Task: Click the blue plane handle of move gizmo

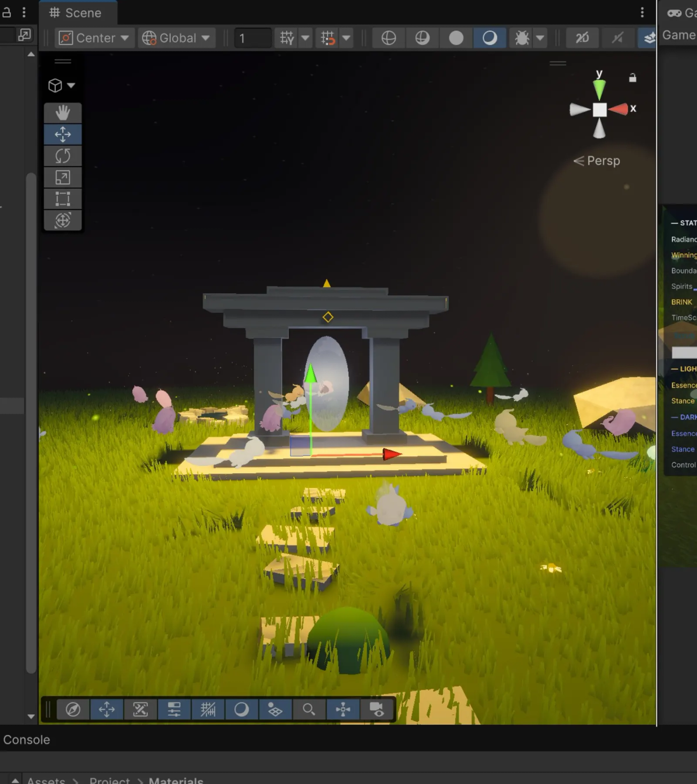Action: tap(300, 446)
